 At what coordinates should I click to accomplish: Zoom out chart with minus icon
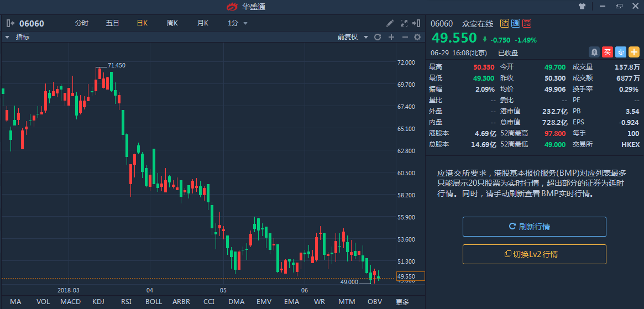[x=405, y=37]
